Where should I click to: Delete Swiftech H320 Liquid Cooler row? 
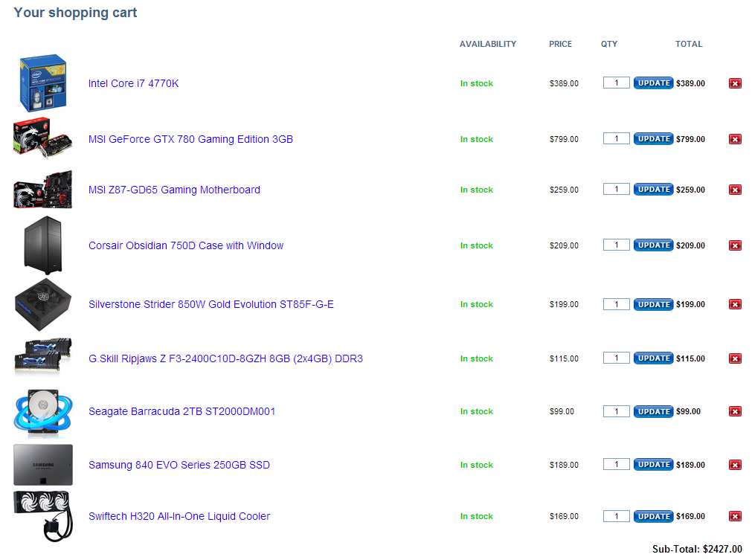click(x=735, y=516)
